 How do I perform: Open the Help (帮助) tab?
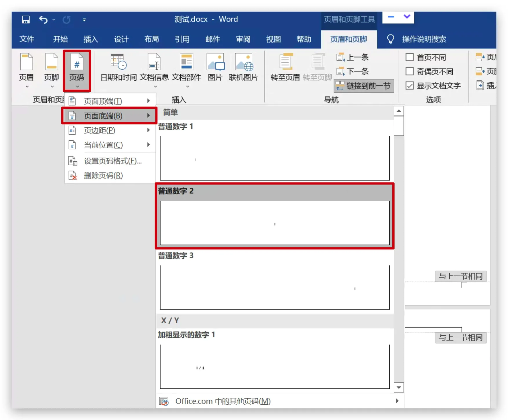pyautogui.click(x=304, y=39)
